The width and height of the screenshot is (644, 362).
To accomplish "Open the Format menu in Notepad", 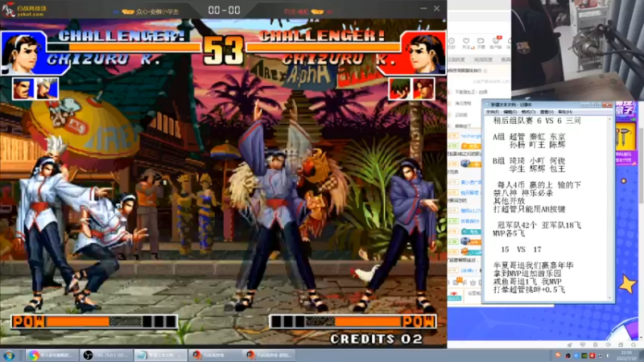I will 528,112.
